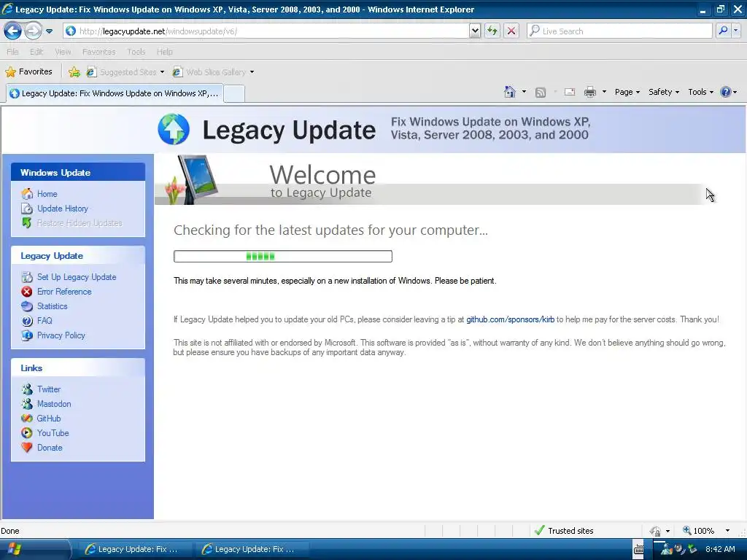Click the RSS feeds icon
The height and width of the screenshot is (560, 747).
tap(541, 93)
